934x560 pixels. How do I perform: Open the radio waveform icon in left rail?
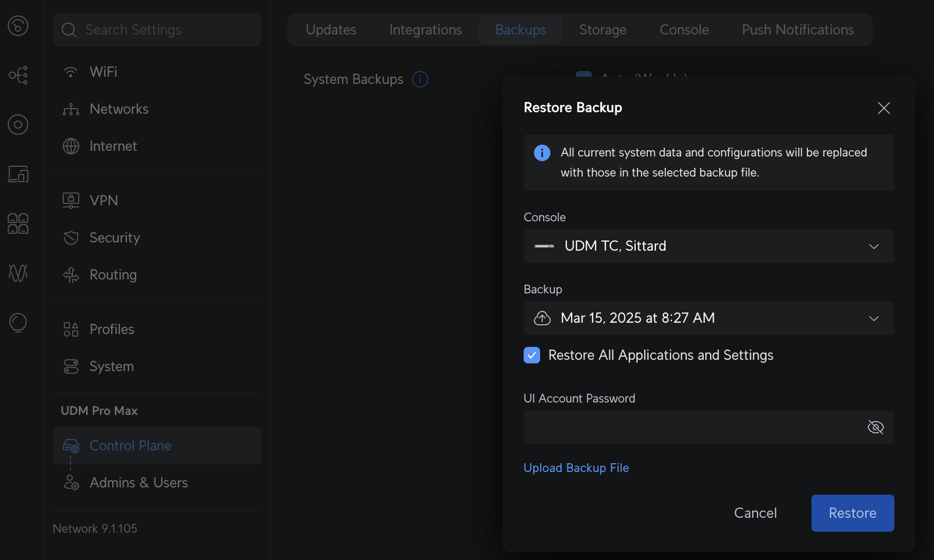tap(18, 273)
